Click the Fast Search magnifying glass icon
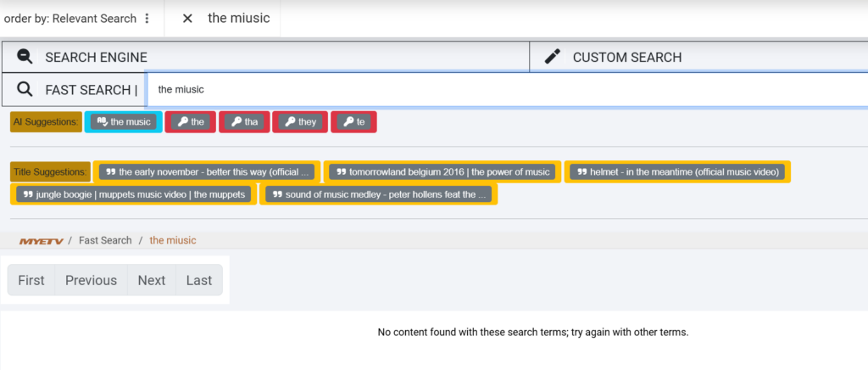 click(x=25, y=89)
